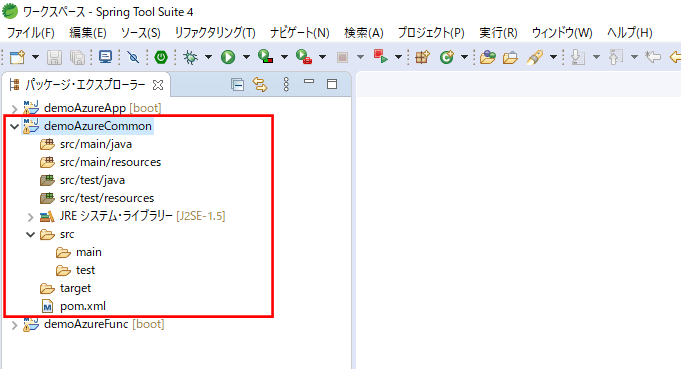Select the test folder under src

pos(85,270)
